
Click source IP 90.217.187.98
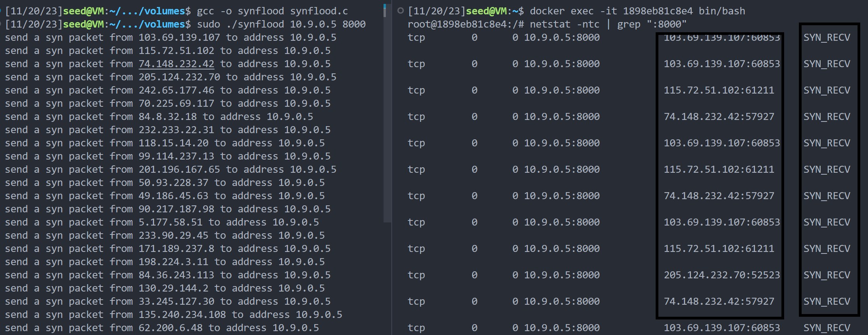176,209
